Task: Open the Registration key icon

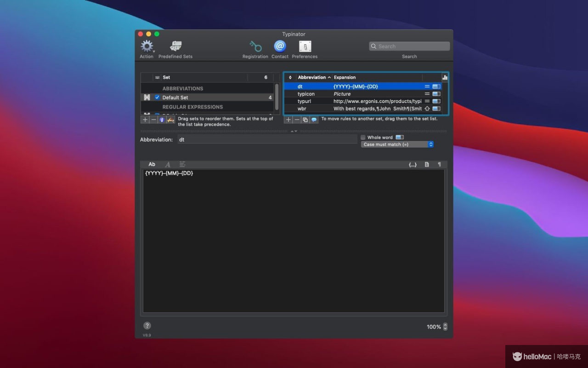Action: [x=255, y=46]
